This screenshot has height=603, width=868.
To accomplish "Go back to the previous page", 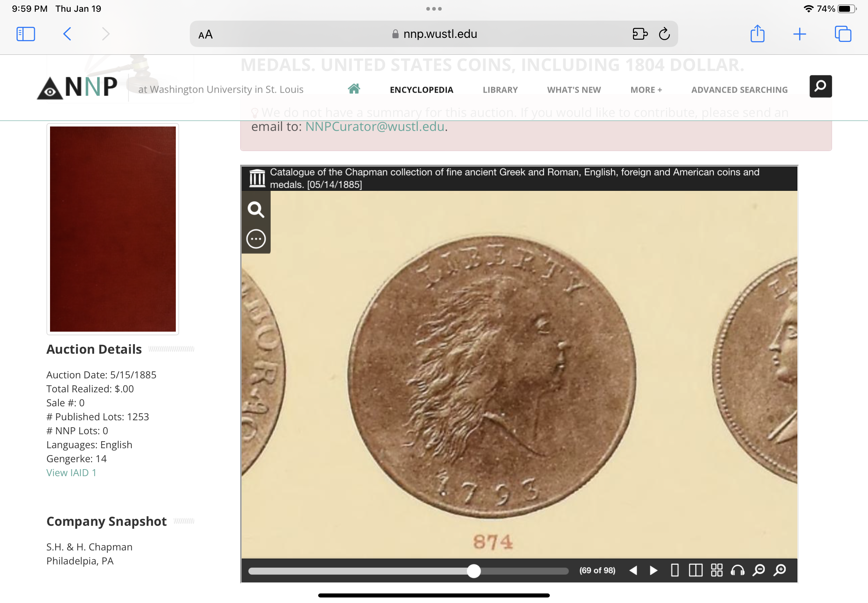I will [x=67, y=34].
